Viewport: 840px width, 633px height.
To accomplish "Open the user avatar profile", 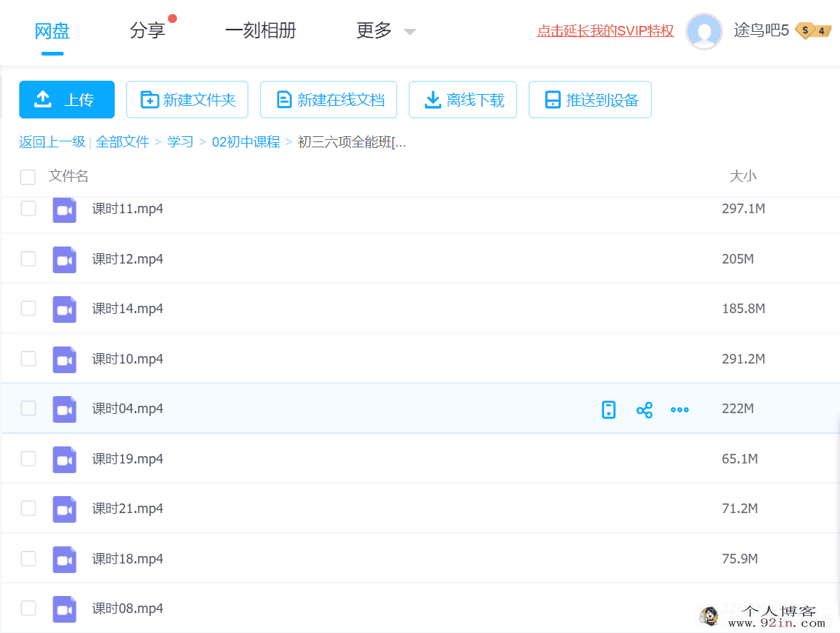I will [x=704, y=31].
